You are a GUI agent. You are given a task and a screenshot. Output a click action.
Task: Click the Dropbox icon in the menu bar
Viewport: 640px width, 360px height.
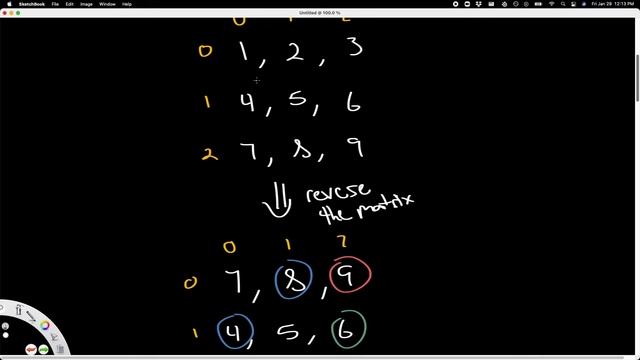pyautogui.click(x=479, y=4)
